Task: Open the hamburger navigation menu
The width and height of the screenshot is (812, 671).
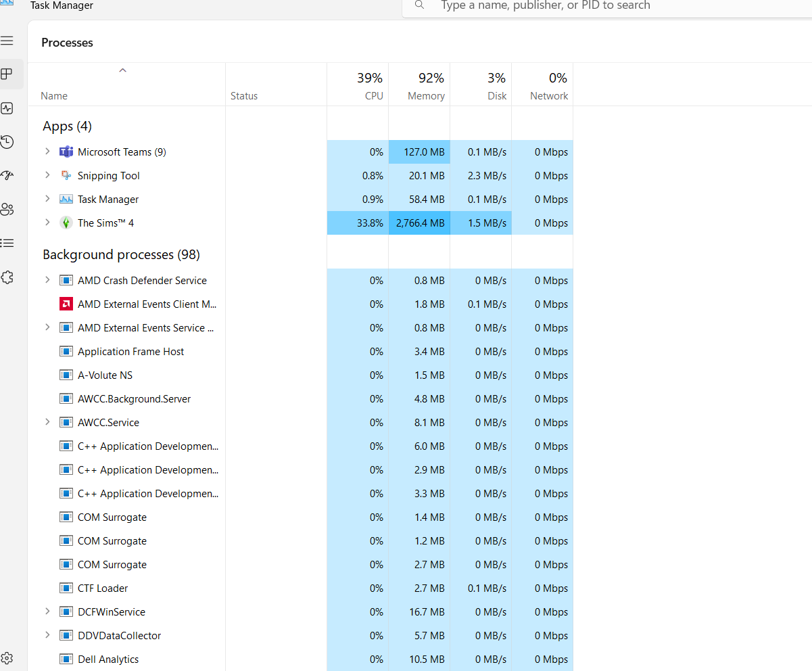Action: point(7,41)
